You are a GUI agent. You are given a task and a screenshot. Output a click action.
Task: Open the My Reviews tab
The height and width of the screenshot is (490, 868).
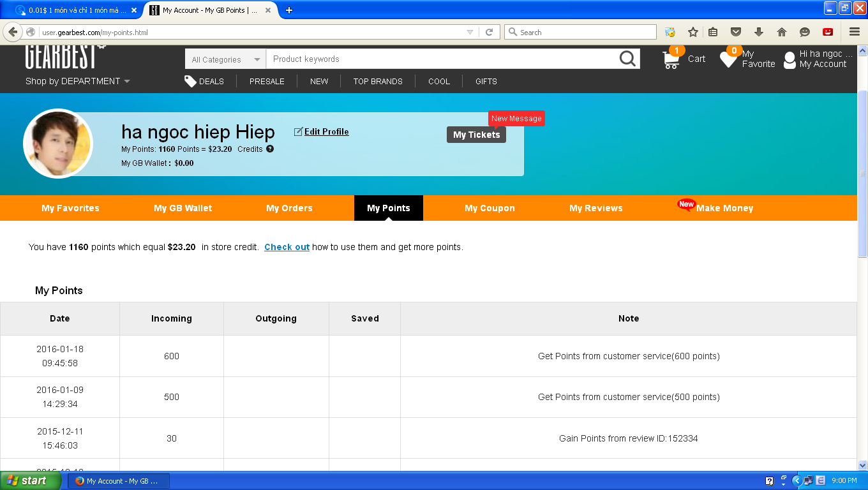coord(596,208)
